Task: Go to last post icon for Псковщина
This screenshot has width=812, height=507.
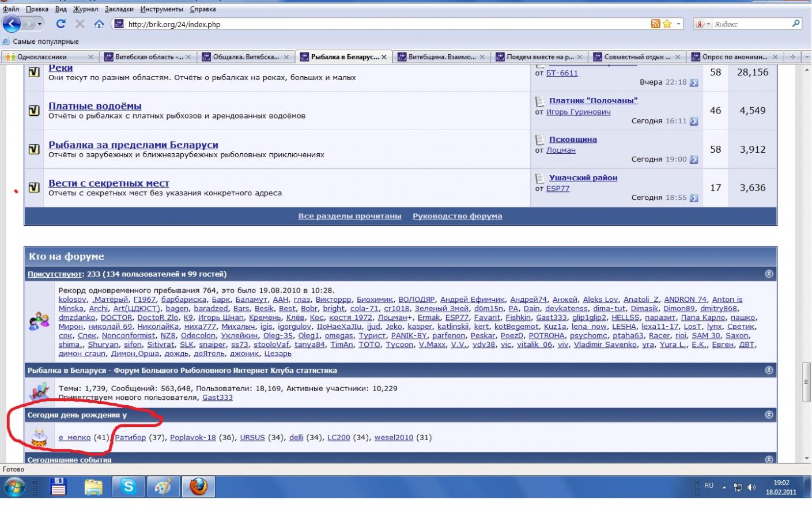Action: pyautogui.click(x=694, y=160)
